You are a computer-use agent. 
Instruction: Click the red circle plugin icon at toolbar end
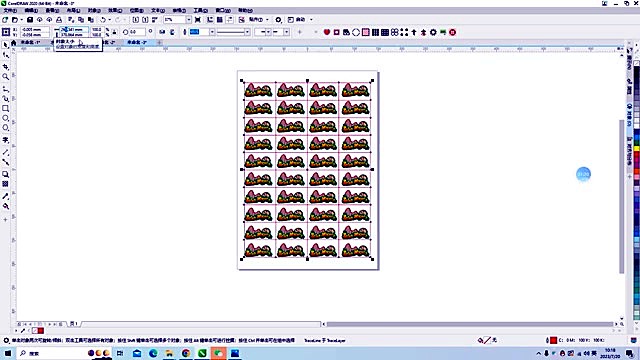tap(452, 32)
